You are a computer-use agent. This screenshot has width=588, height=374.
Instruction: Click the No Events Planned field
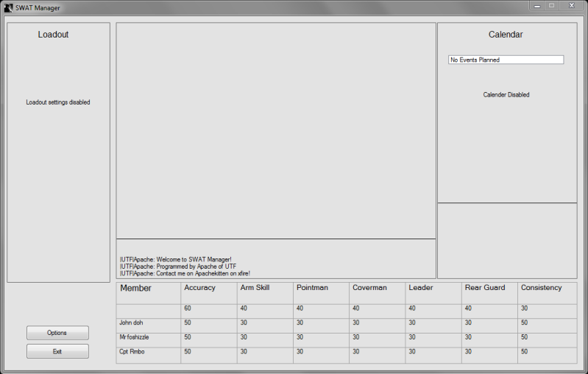click(x=506, y=60)
